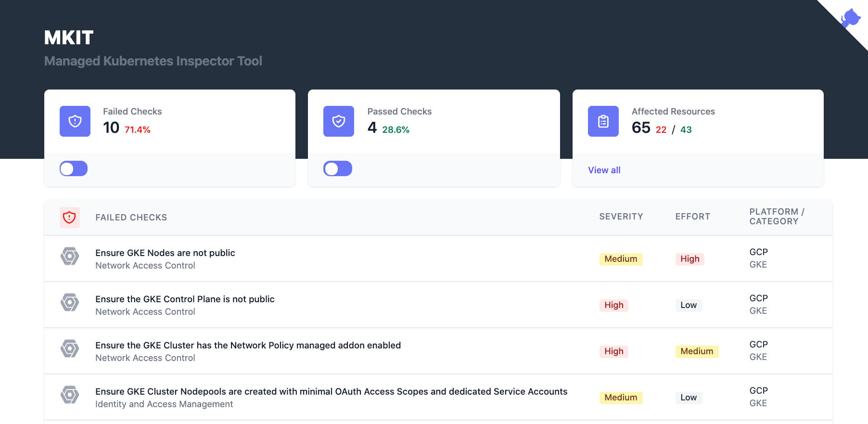Click the 71.4% failed percentage
This screenshot has height=424, width=868.
tap(138, 130)
